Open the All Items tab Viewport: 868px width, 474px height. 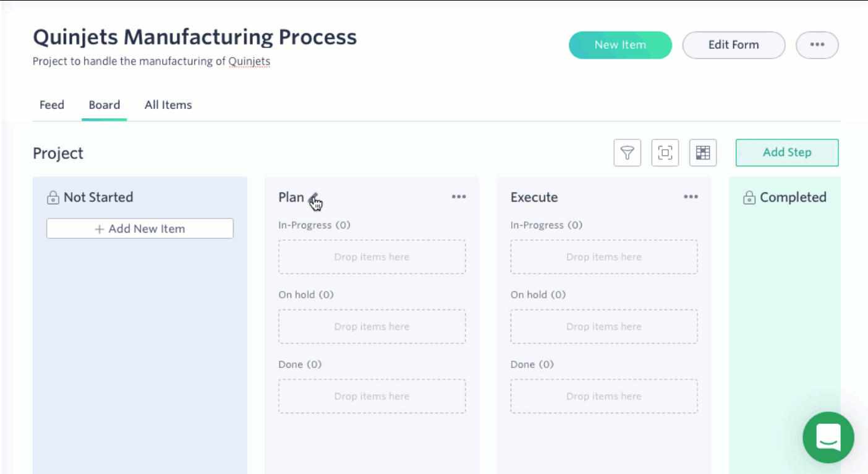coord(168,105)
